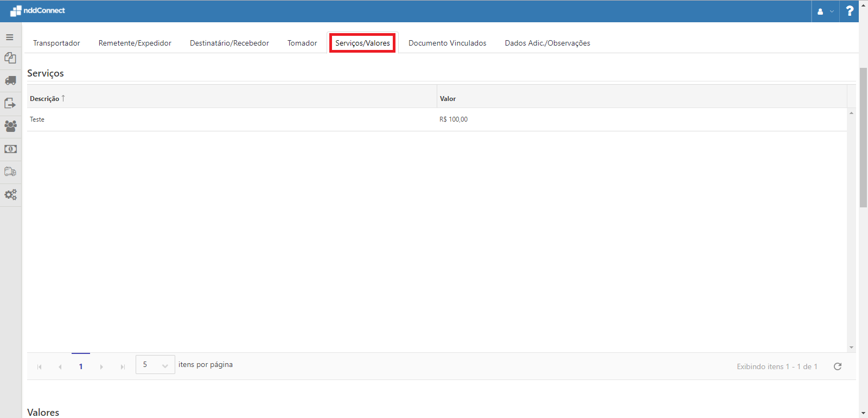Select the Tomador tab
The image size is (868, 418).
point(302,43)
